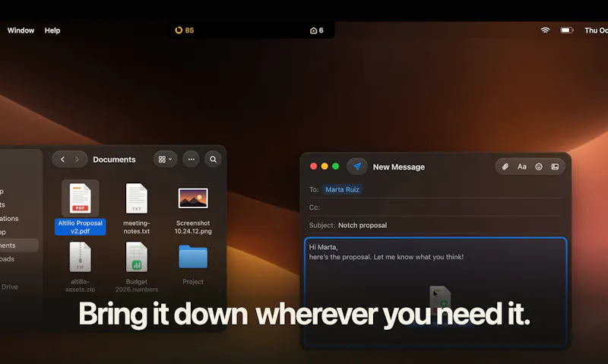608x364 pixels.
Task: Click the Documents title in Finder
Action: 114,160
